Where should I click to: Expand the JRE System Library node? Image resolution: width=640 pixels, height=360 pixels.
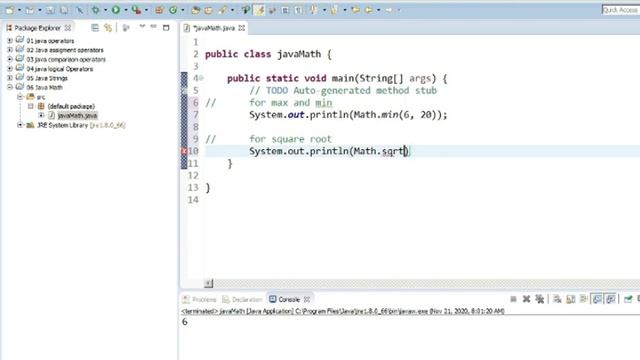[20, 125]
